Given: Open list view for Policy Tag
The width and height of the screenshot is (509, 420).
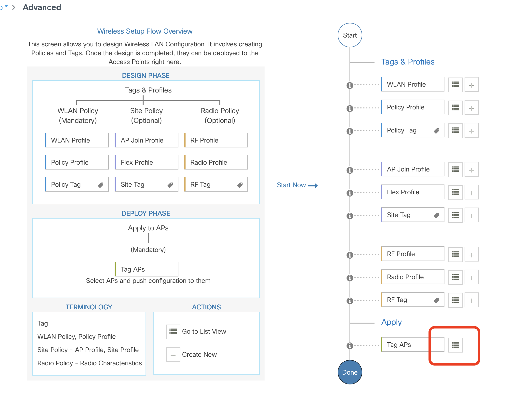Looking at the screenshot, I should [x=455, y=131].
